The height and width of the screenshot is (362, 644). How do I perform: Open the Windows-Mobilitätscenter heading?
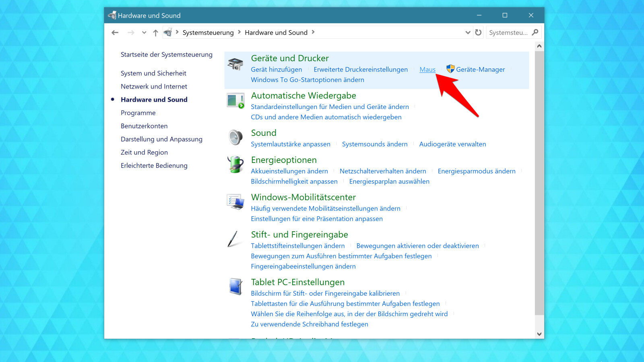click(x=303, y=197)
